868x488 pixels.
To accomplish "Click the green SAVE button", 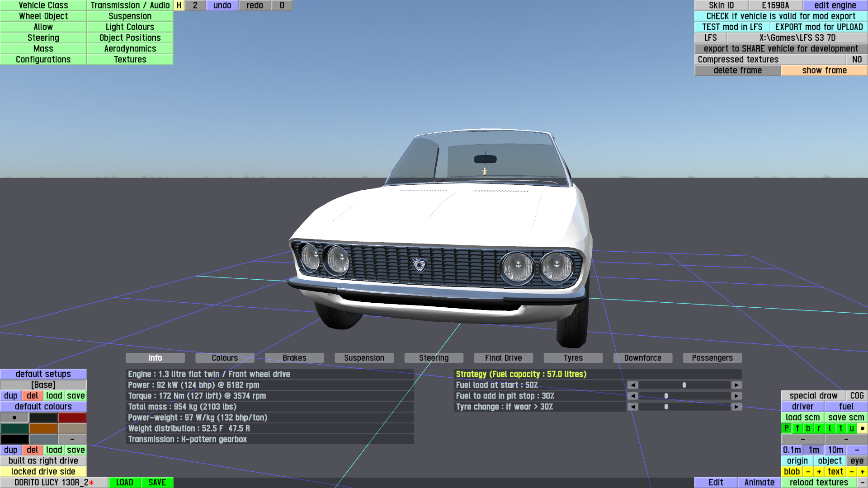I will tap(157, 483).
